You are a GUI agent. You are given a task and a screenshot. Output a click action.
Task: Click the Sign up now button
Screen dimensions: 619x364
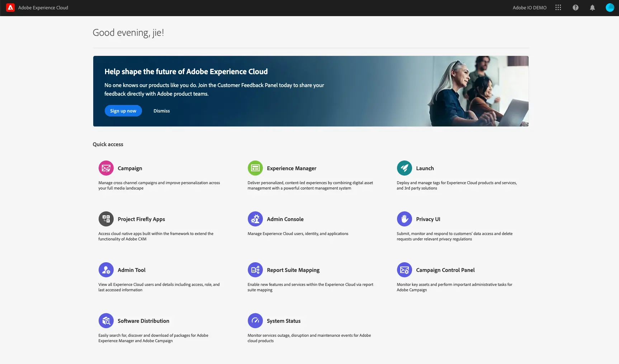point(123,111)
